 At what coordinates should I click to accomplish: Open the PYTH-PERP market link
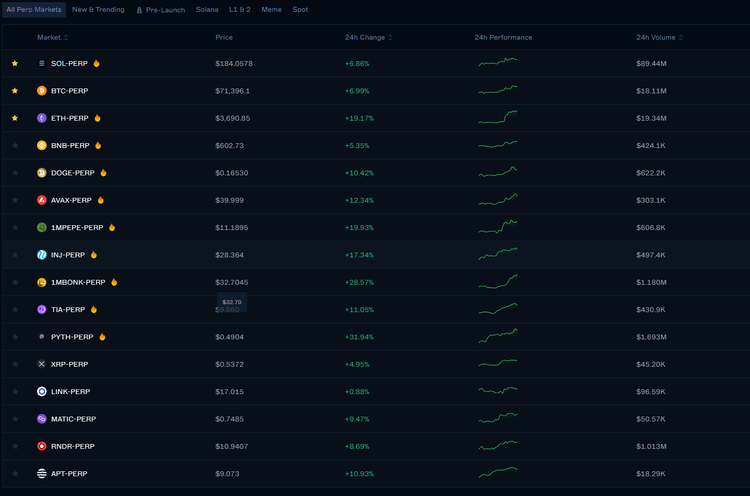tap(72, 337)
